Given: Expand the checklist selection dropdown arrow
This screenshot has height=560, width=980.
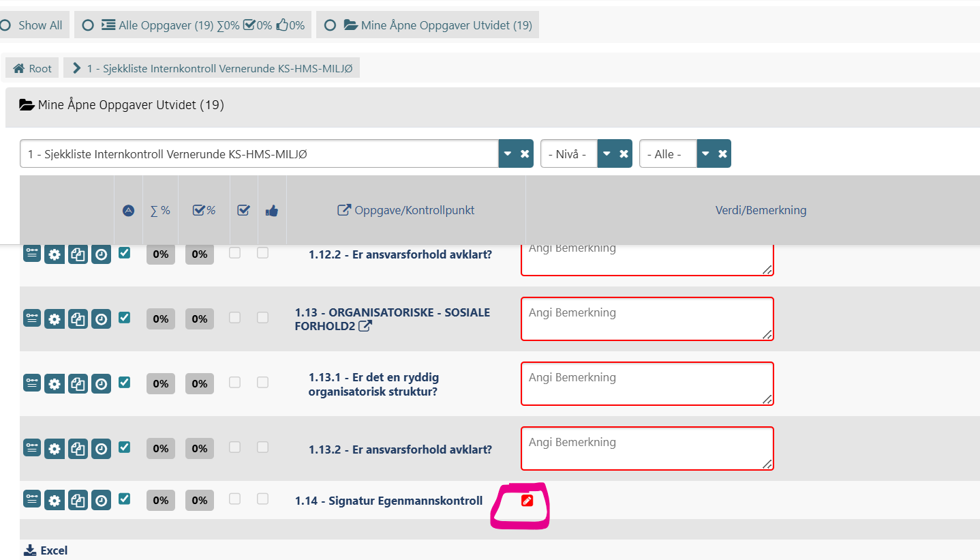Looking at the screenshot, I should [x=508, y=154].
